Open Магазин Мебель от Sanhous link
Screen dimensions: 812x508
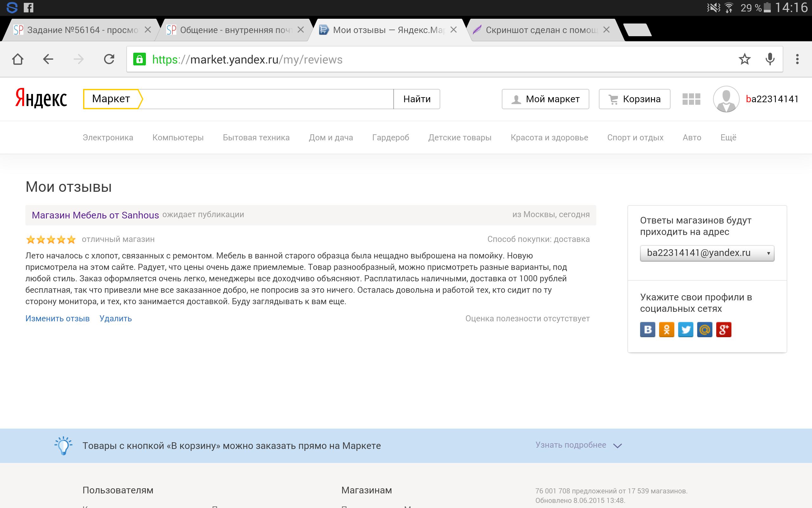pos(95,215)
